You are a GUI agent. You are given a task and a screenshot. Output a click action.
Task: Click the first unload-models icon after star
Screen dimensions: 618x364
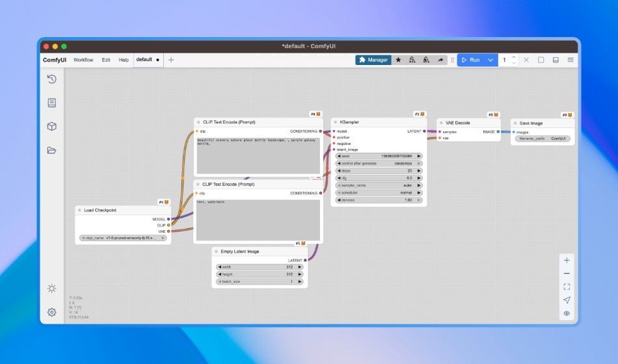(x=412, y=60)
